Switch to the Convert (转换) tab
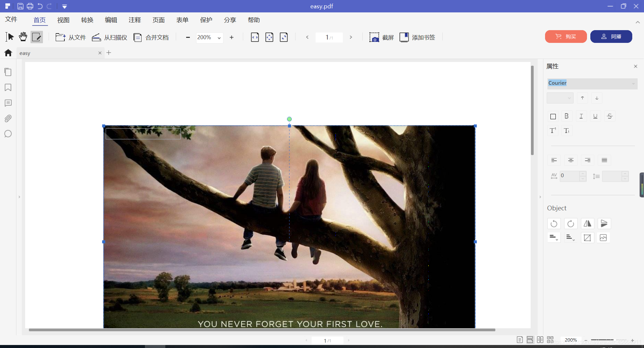This screenshot has height=348, width=644. pos(87,20)
